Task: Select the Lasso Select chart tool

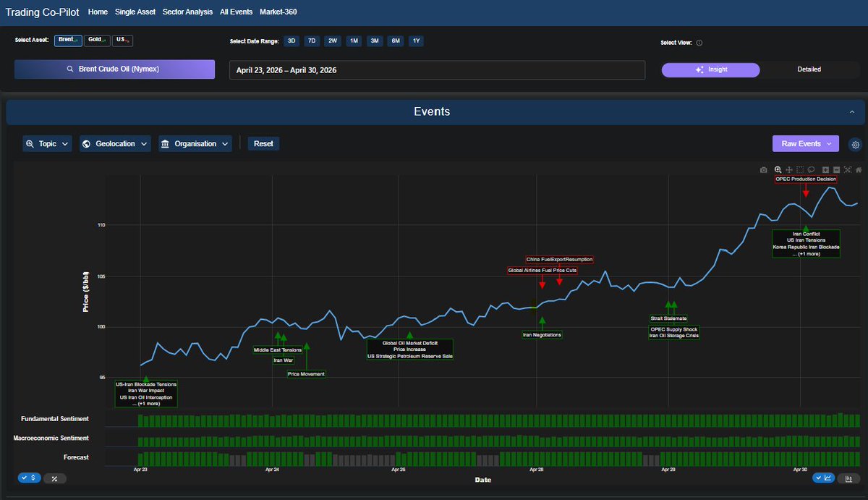Action: 811,170
